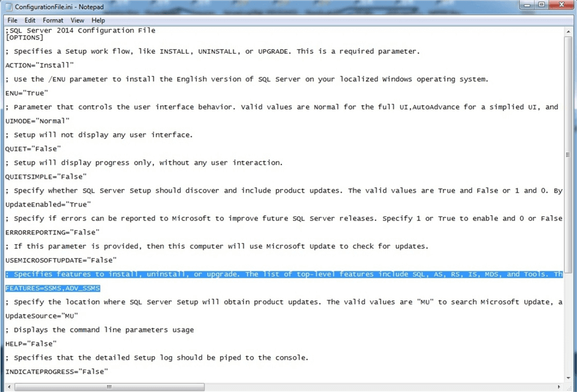Click the 'Setup will not display any user interface' comment

(x=99, y=135)
